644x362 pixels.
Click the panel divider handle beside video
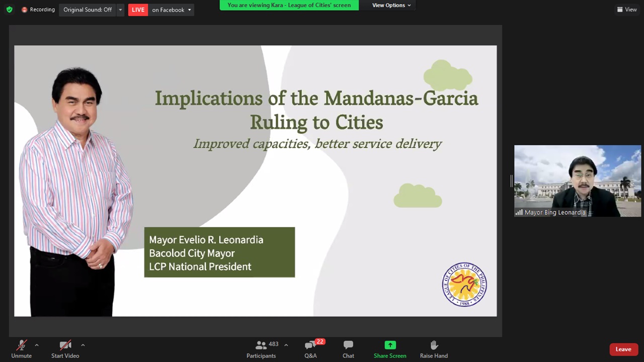(x=511, y=181)
